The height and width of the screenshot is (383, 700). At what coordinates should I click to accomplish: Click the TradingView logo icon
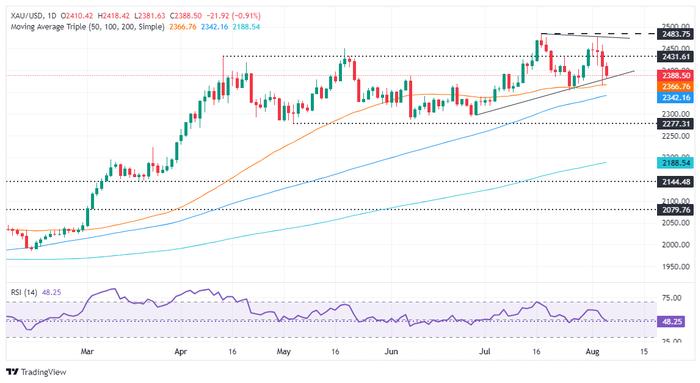point(13,372)
